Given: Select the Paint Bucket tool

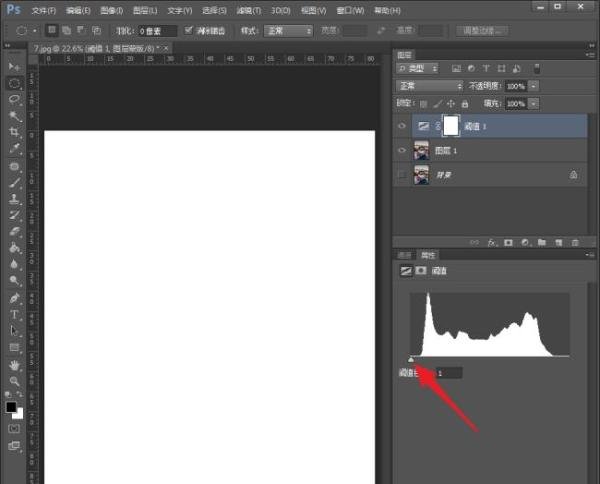Looking at the screenshot, I should pos(14,248).
